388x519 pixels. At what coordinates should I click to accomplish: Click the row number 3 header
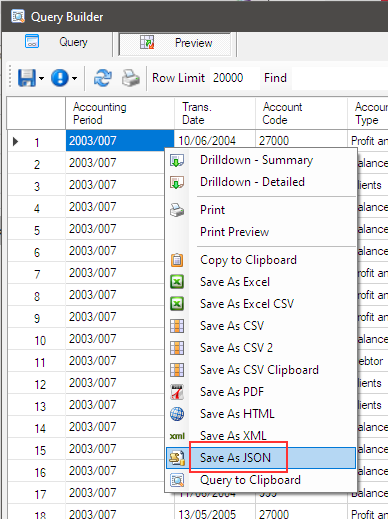[x=37, y=186]
